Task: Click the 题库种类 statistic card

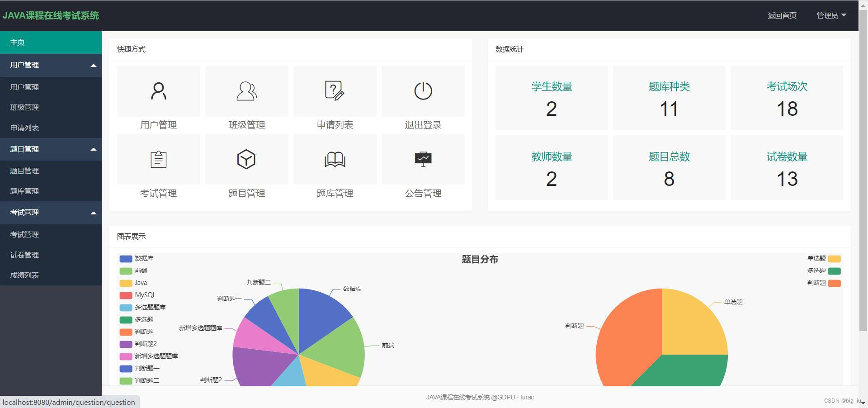Action: [x=669, y=98]
